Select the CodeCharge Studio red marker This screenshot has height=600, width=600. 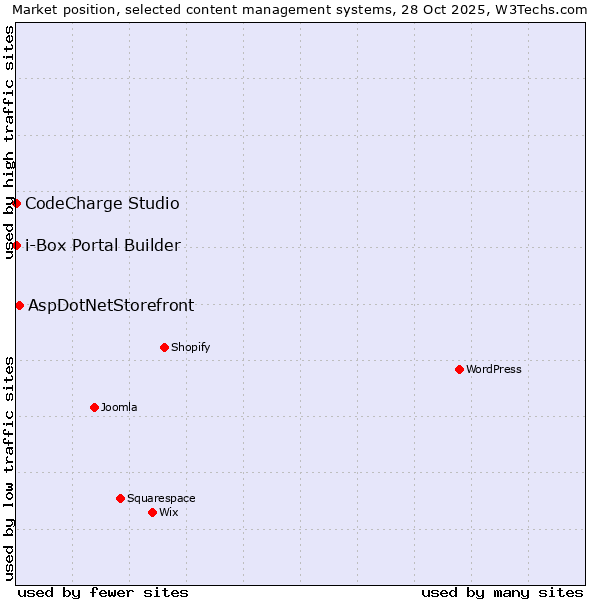click(x=16, y=203)
